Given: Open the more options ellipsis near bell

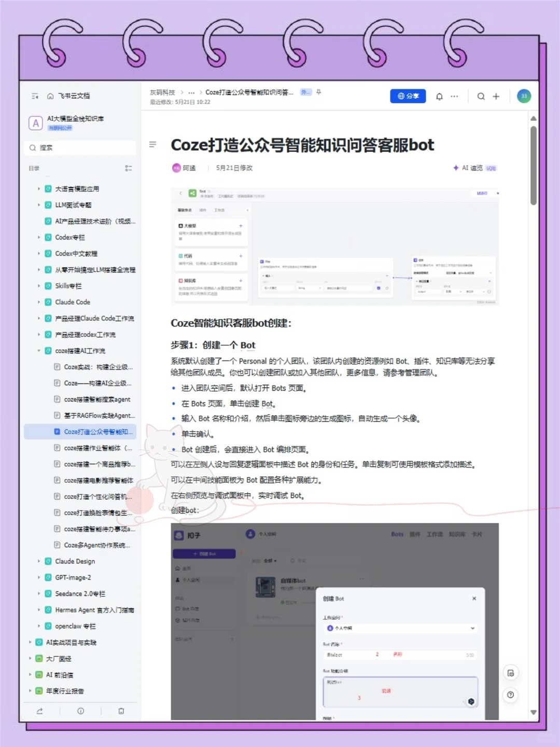Looking at the screenshot, I should tap(454, 96).
